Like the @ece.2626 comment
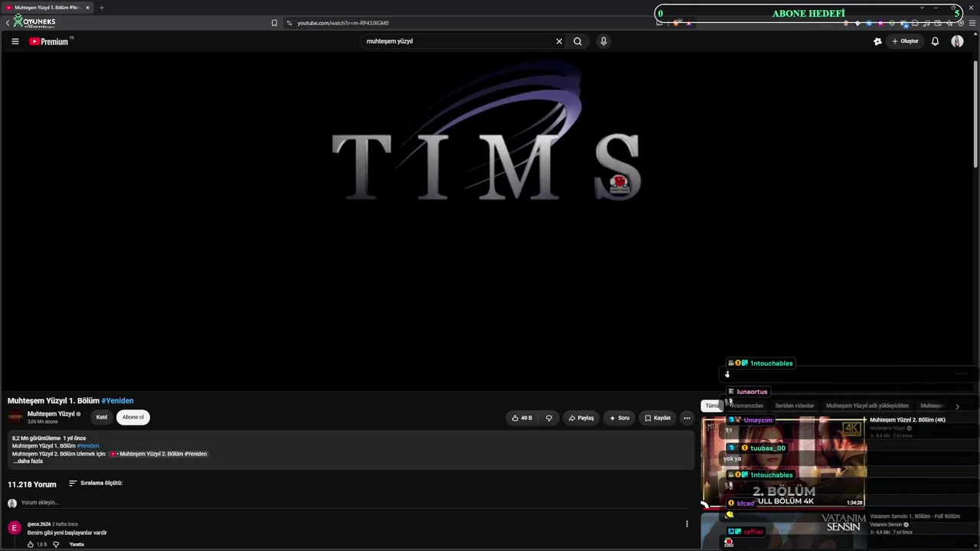The width and height of the screenshot is (980, 551). pyautogui.click(x=31, y=544)
